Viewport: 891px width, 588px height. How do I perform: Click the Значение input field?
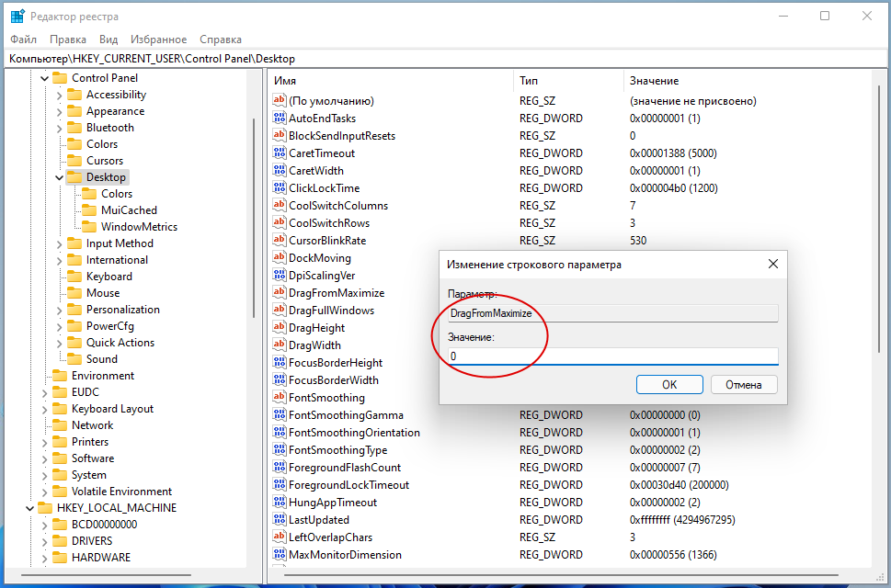tap(612, 356)
